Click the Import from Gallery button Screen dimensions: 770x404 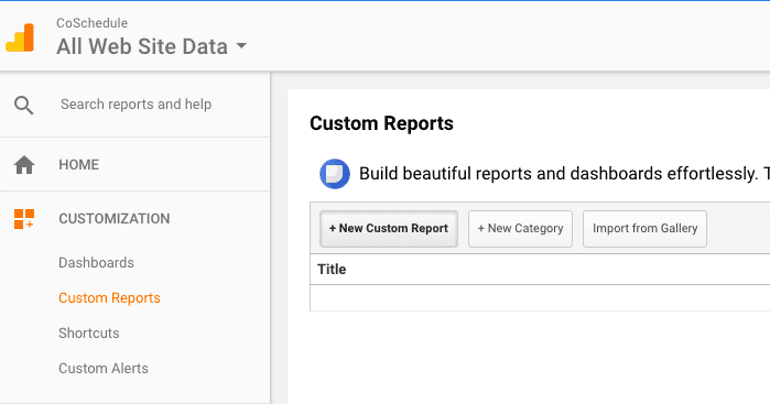click(645, 229)
